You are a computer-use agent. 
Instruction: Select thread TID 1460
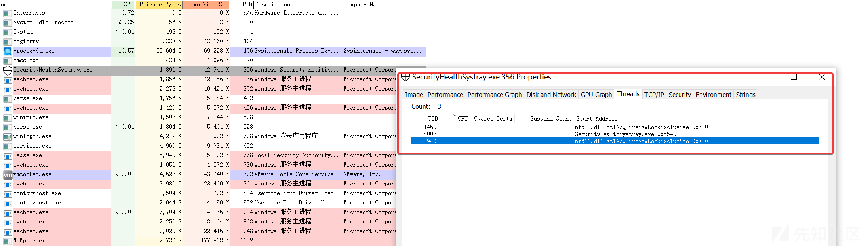[x=615, y=127]
